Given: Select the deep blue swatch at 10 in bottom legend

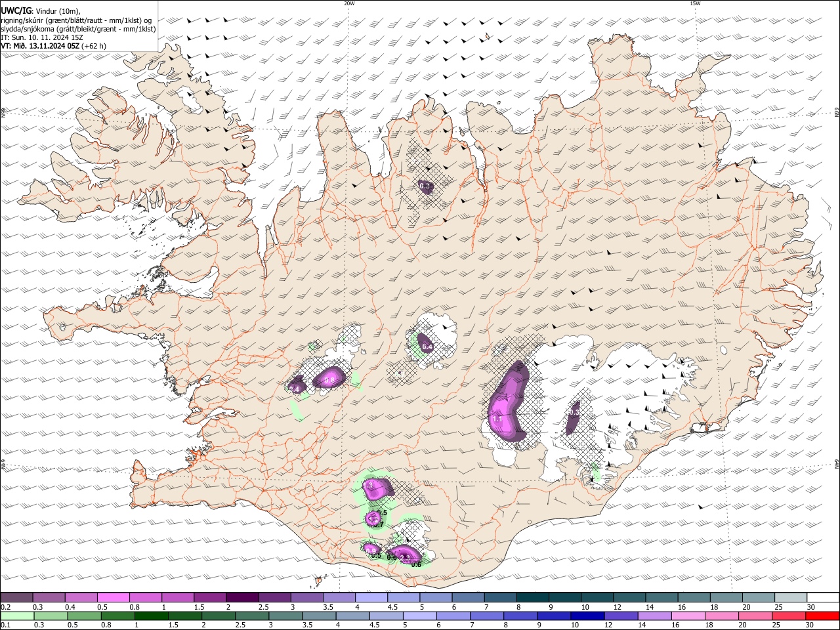Looking at the screenshot, I should coord(587,616).
